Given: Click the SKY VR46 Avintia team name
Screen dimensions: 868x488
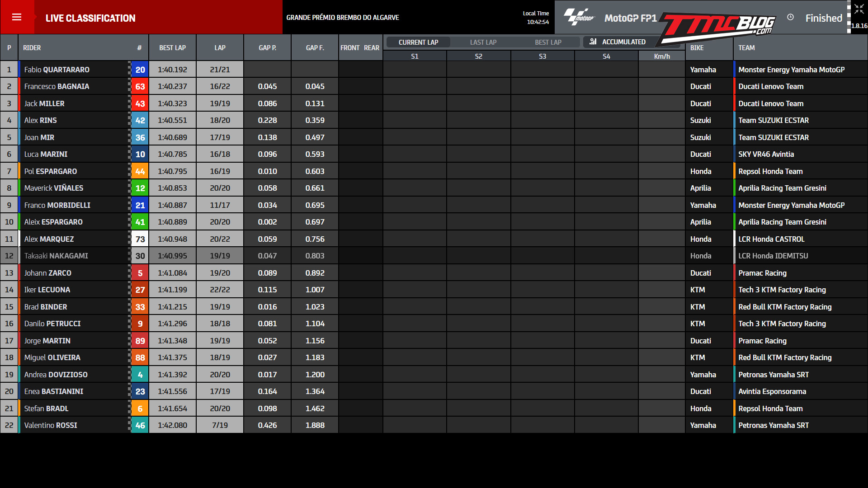Looking at the screenshot, I should coord(766,154).
